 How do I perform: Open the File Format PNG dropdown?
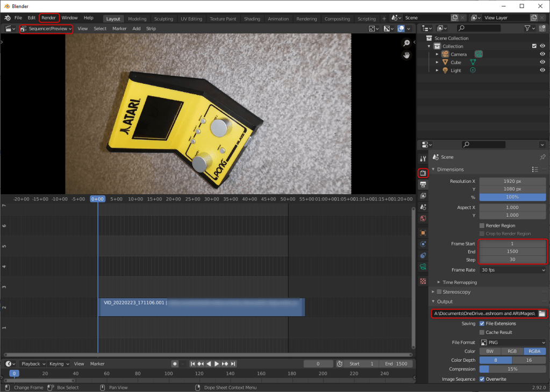pyautogui.click(x=513, y=343)
